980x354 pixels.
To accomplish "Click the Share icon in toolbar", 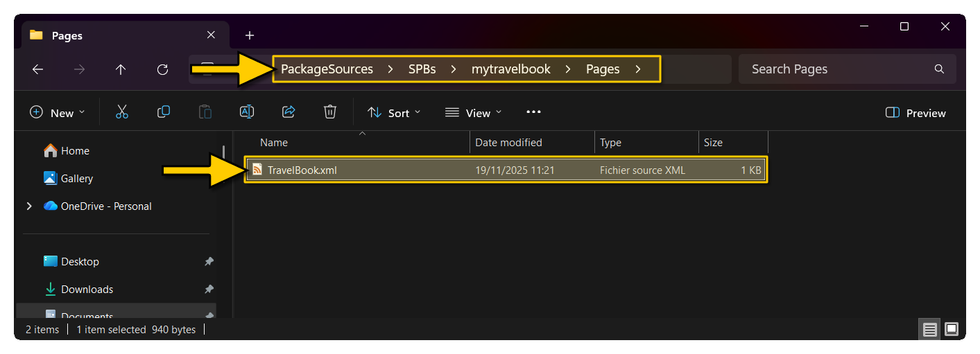I will (289, 112).
